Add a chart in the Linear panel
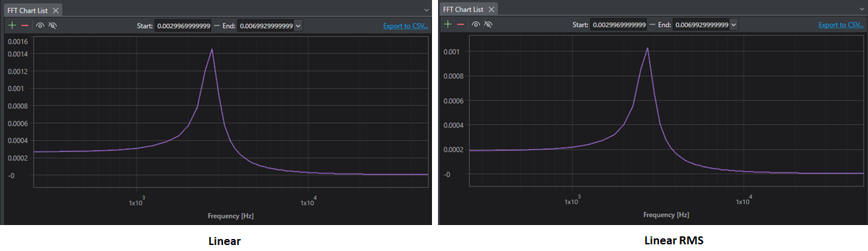The width and height of the screenshot is (868, 251). pos(12,25)
